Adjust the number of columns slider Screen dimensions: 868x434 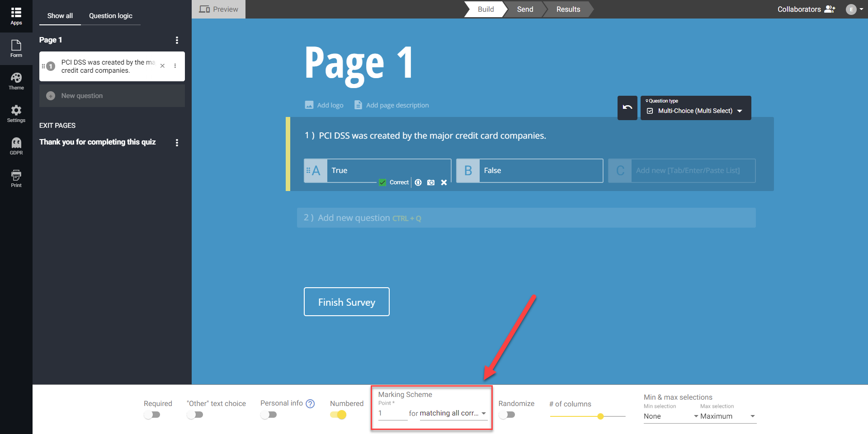[x=588, y=416]
